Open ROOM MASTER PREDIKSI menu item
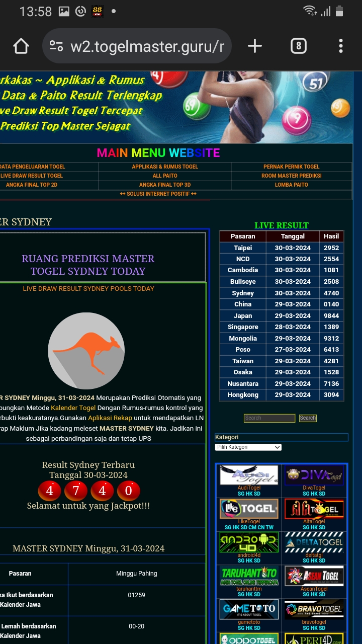Image resolution: width=362 pixels, height=644 pixels. point(291,176)
